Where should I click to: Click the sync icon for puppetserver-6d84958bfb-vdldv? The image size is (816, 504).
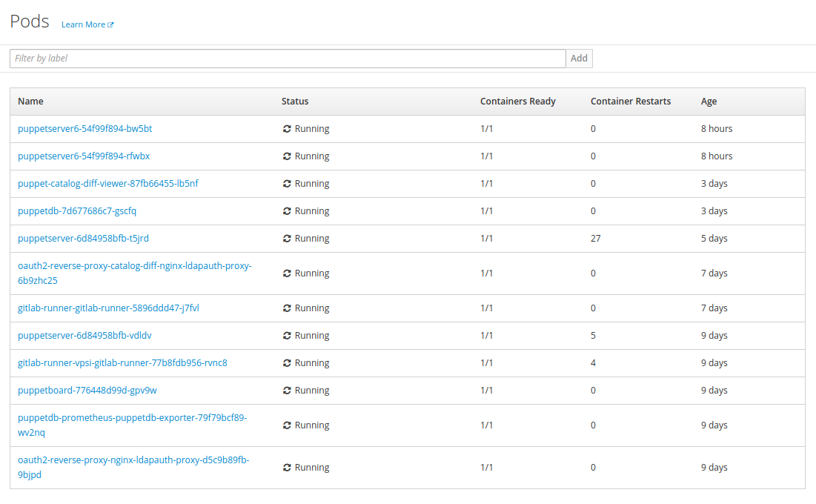pos(287,336)
